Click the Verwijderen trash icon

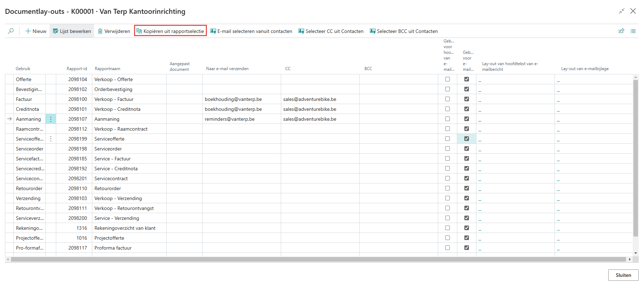pos(100,31)
